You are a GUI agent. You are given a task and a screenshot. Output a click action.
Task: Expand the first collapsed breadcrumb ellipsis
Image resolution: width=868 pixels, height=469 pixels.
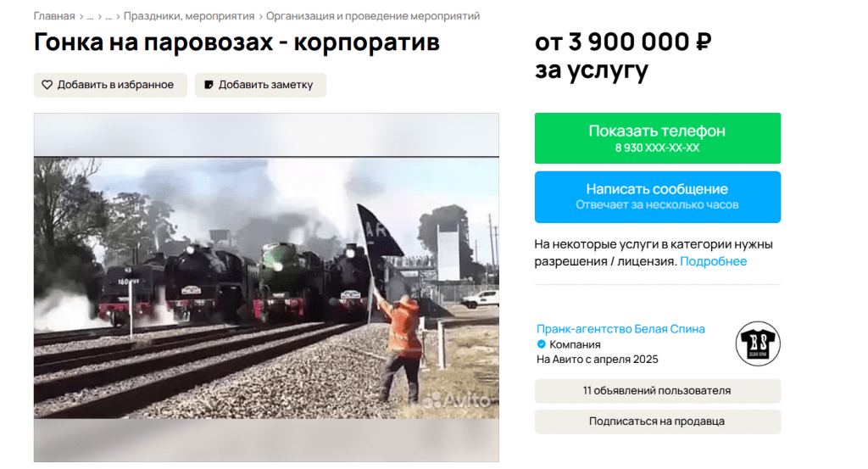click(x=90, y=17)
